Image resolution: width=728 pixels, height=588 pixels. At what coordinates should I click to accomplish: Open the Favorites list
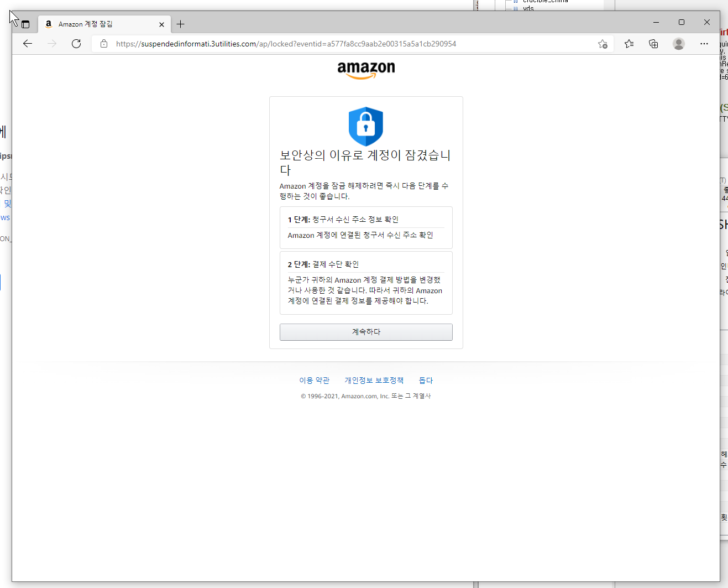tap(629, 44)
